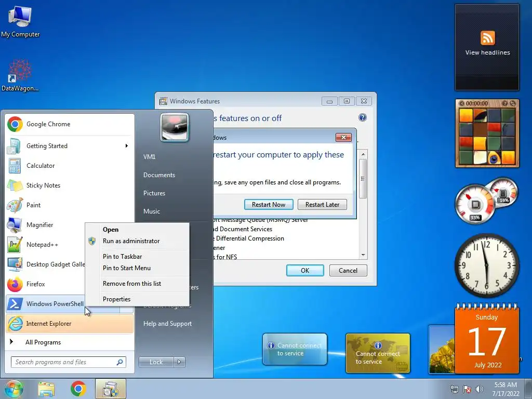Screen dimensions: 532x399
Task: Open the Getting Started item
Action: tap(70, 146)
